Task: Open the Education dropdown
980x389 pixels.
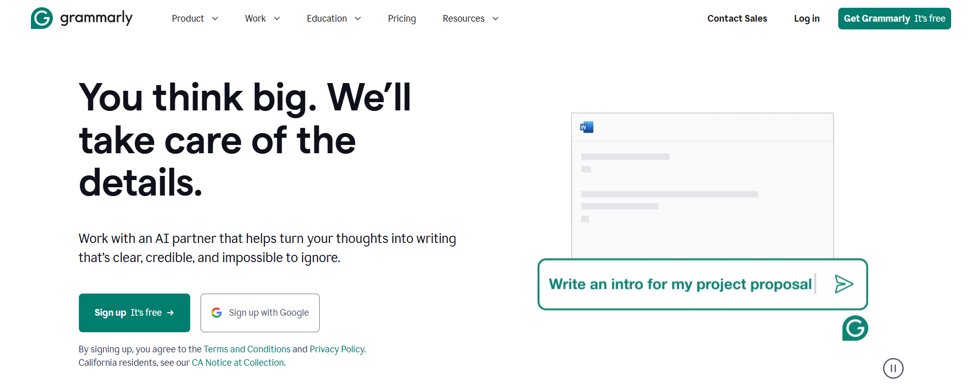Action: (334, 18)
